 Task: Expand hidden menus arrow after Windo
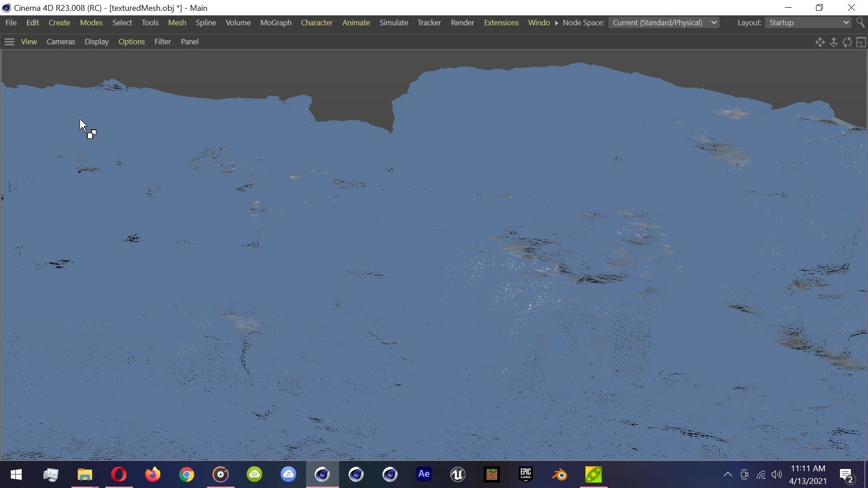pyautogui.click(x=557, y=23)
